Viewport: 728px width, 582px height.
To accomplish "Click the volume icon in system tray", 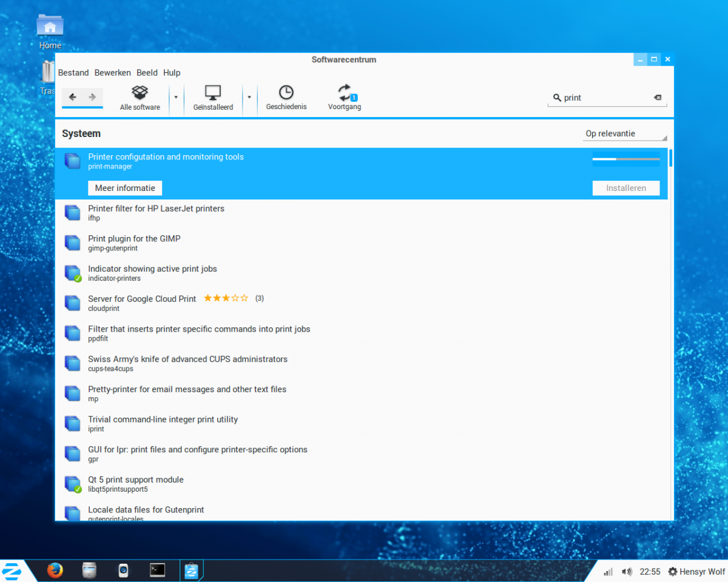I will (x=627, y=572).
